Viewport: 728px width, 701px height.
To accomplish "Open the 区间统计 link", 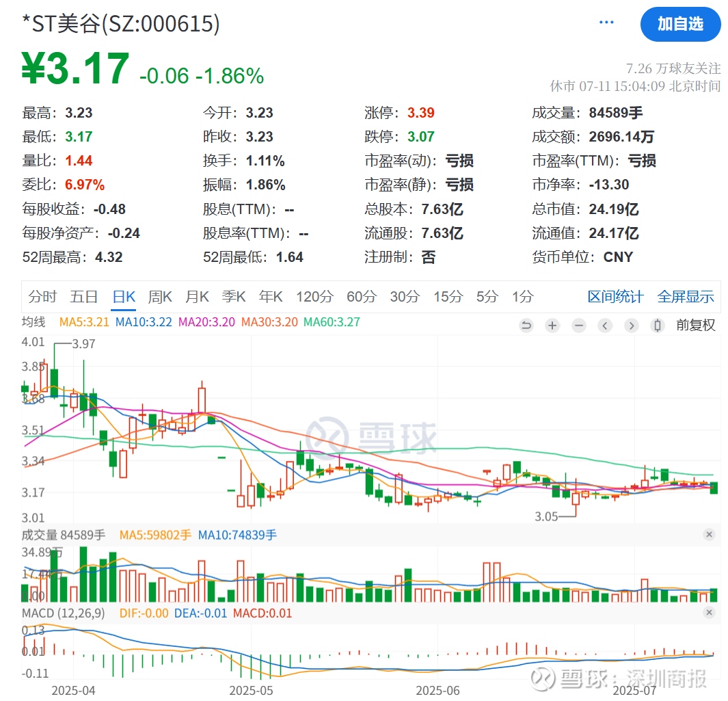I will 615,296.
